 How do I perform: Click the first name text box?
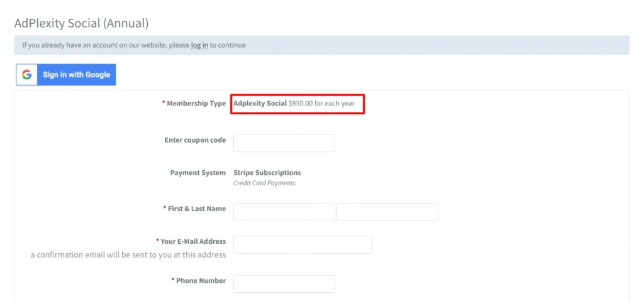(x=284, y=212)
